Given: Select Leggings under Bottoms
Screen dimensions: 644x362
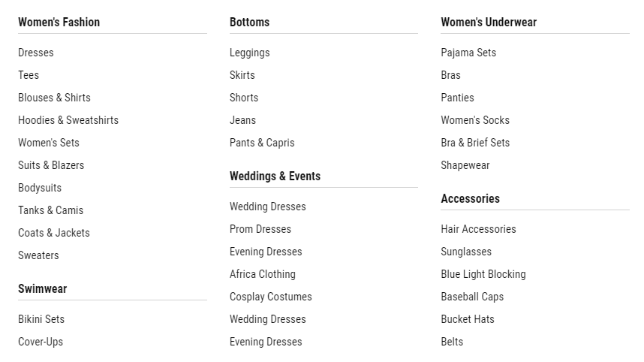Looking at the screenshot, I should (x=249, y=53).
